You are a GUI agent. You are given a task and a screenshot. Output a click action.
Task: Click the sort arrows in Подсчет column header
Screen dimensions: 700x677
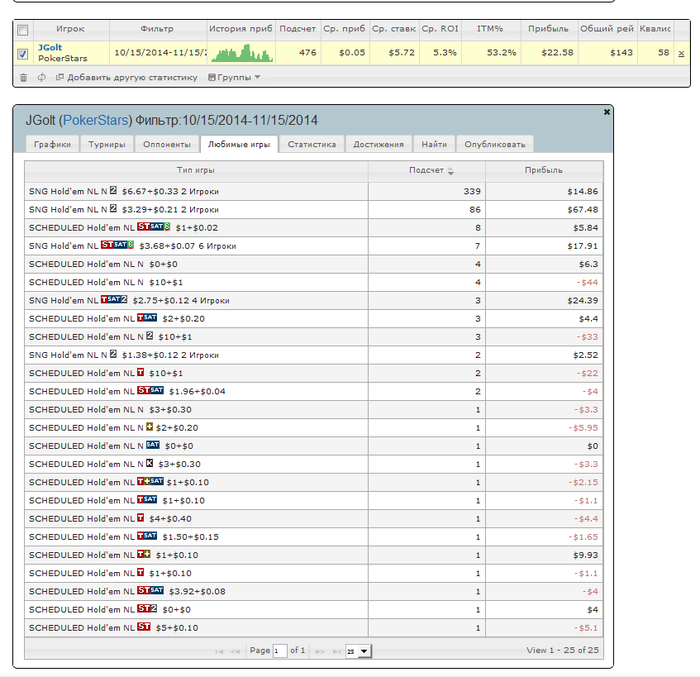pyautogui.click(x=450, y=171)
